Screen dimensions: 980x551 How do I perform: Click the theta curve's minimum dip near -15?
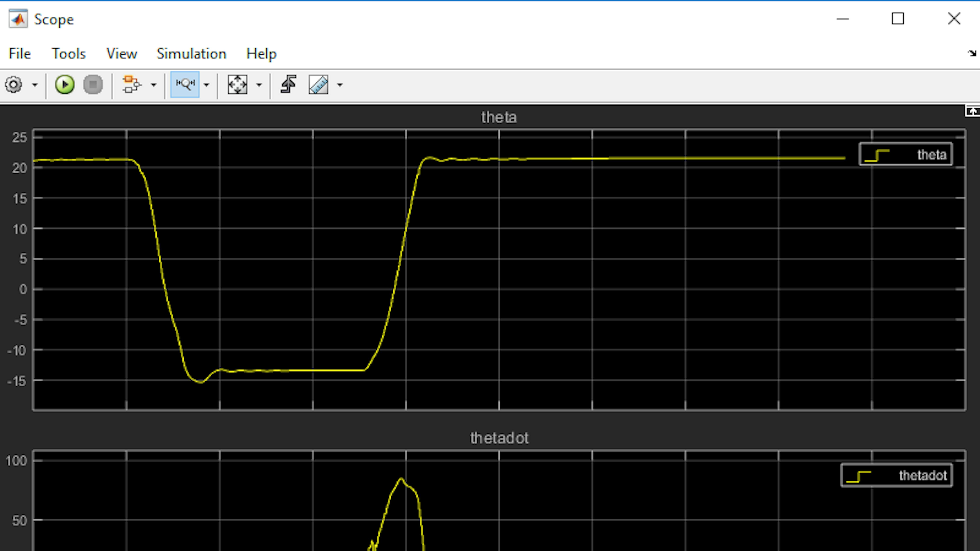pos(200,382)
